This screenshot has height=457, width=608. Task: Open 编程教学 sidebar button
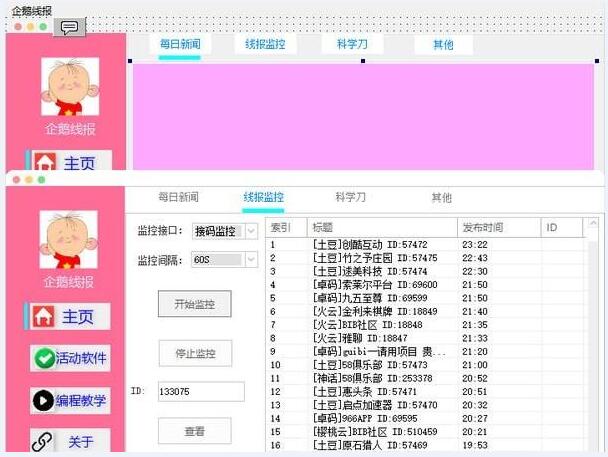pyautogui.click(x=70, y=400)
